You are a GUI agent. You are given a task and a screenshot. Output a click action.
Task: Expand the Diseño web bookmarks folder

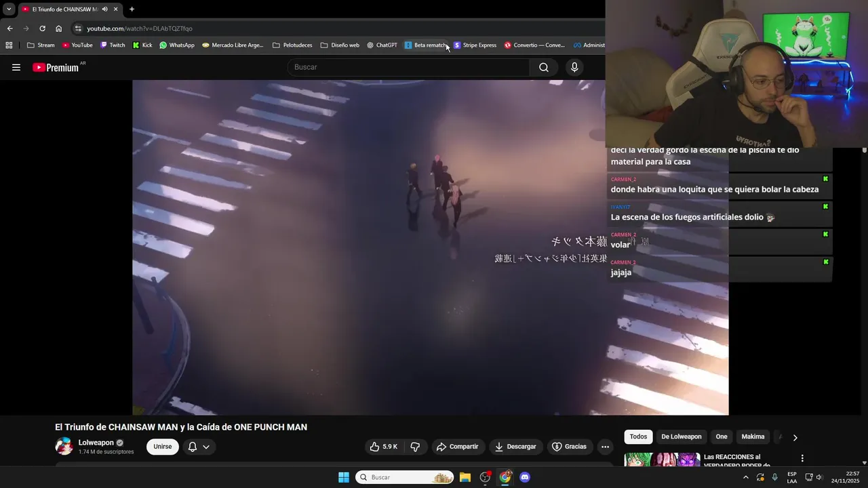pyautogui.click(x=340, y=45)
